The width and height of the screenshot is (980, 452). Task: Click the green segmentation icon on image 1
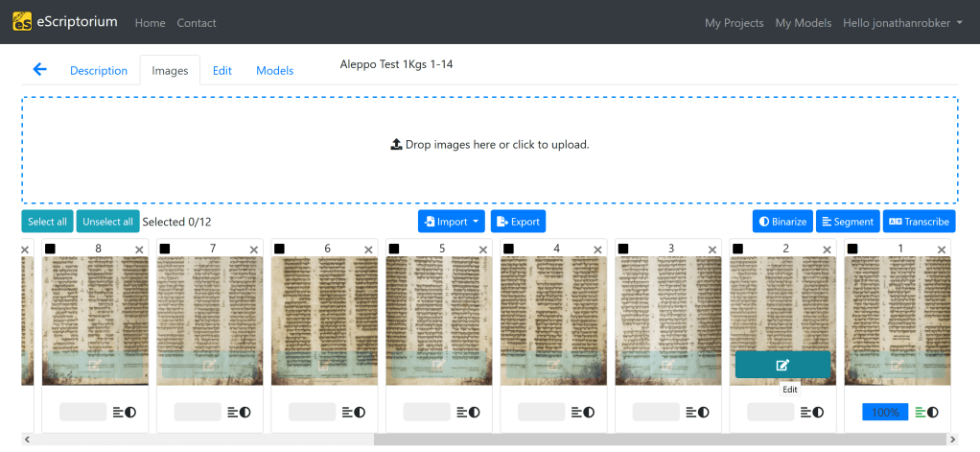pyautogui.click(x=921, y=412)
